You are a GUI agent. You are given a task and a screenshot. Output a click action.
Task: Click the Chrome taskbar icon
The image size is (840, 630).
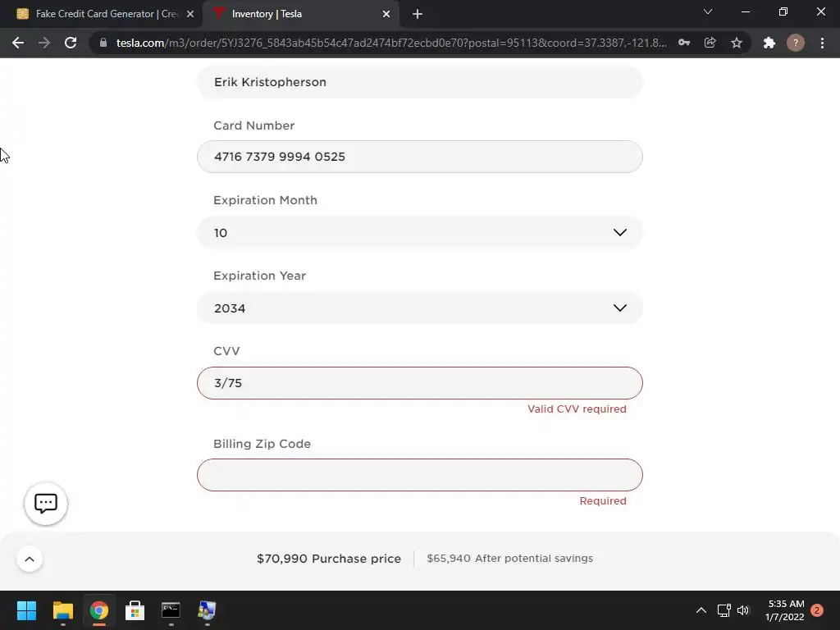(99, 610)
